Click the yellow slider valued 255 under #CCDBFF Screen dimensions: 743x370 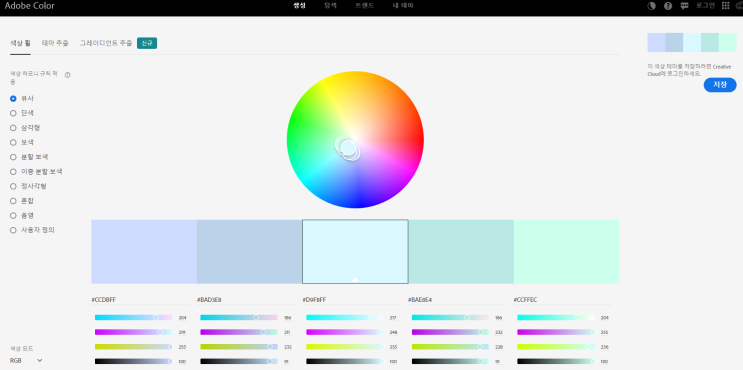coord(133,347)
